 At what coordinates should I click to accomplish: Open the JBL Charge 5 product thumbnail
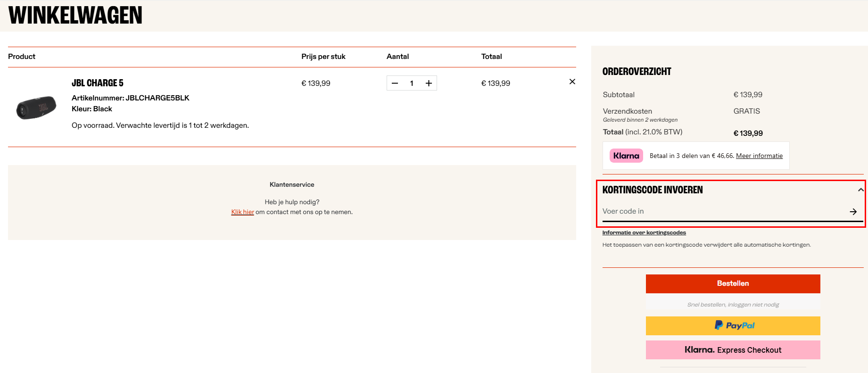(36, 108)
